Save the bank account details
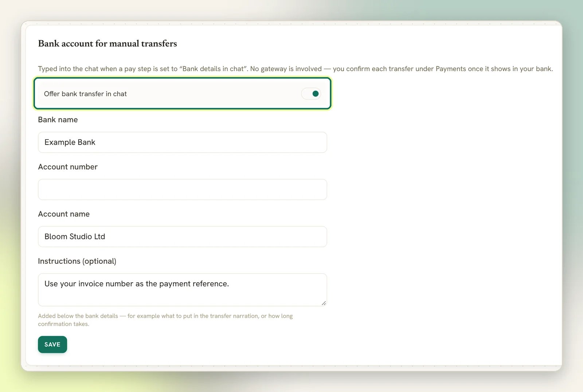583x392 pixels. 52,344
